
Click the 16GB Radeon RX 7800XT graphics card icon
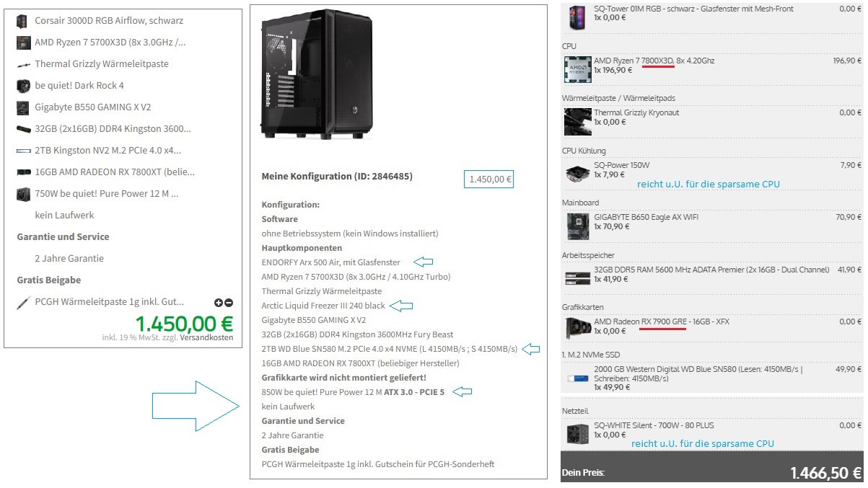tap(23, 172)
